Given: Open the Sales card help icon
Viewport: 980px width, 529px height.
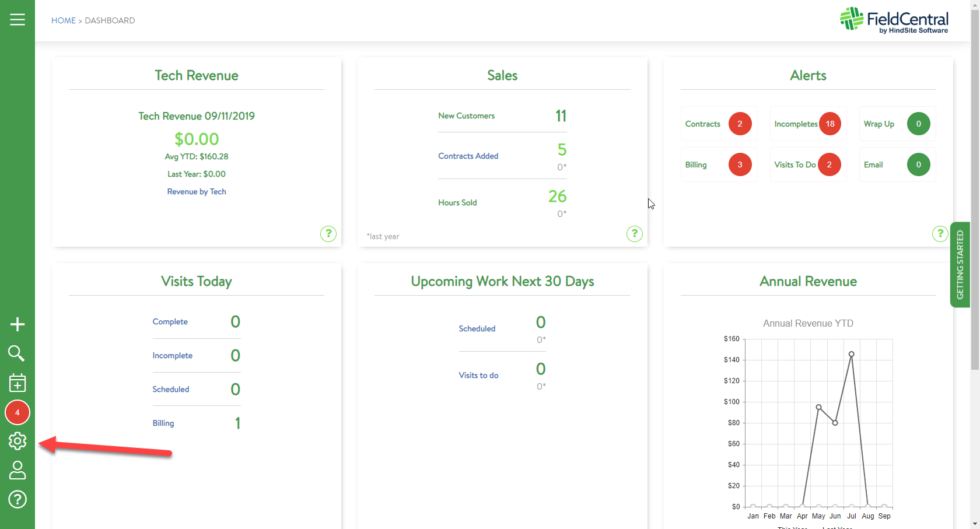Looking at the screenshot, I should (635, 234).
